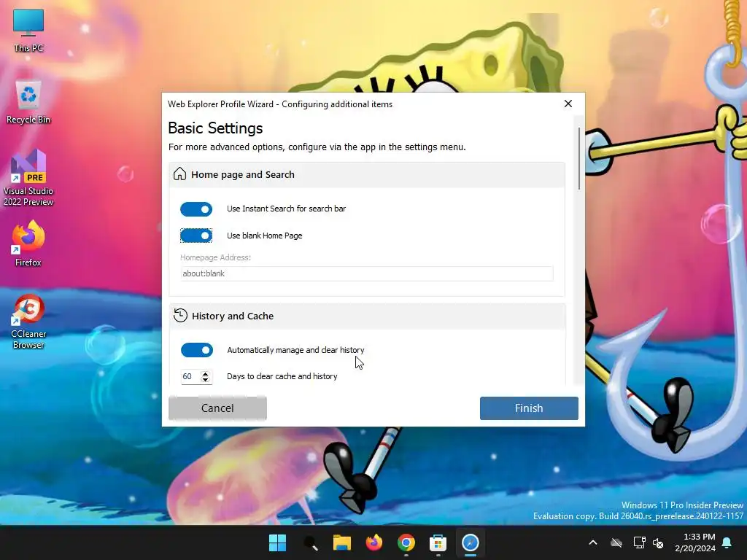Click the Homepage Address label

[215, 257]
